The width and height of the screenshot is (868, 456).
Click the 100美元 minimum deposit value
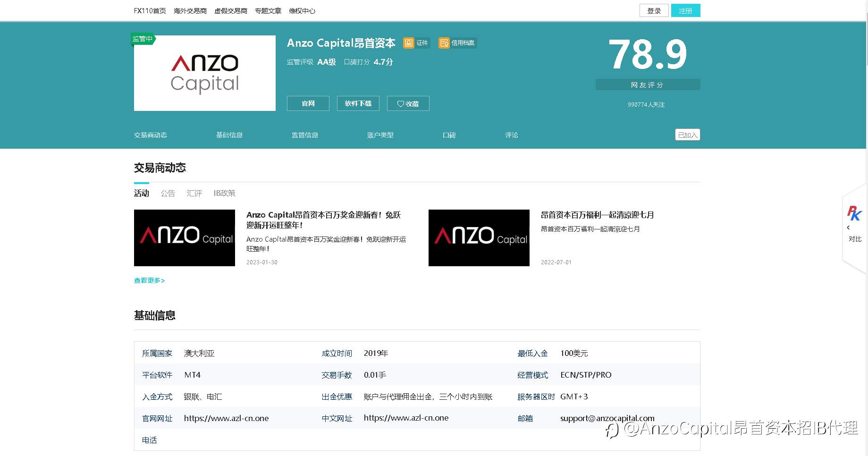(574, 353)
